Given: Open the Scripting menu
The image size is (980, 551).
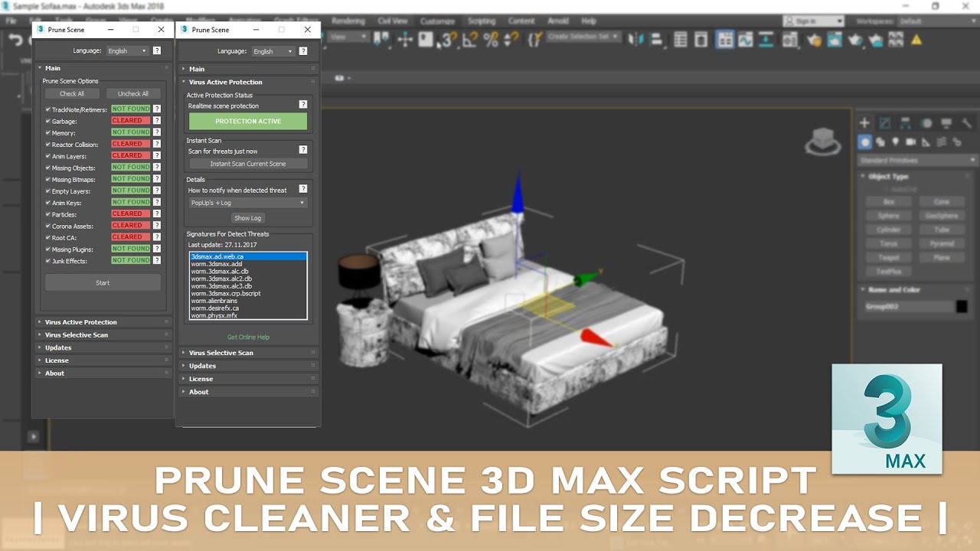Looking at the screenshot, I should click(x=482, y=21).
